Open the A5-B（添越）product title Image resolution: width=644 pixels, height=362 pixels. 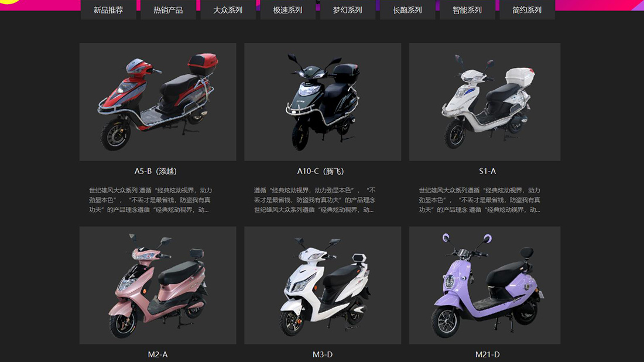click(156, 171)
